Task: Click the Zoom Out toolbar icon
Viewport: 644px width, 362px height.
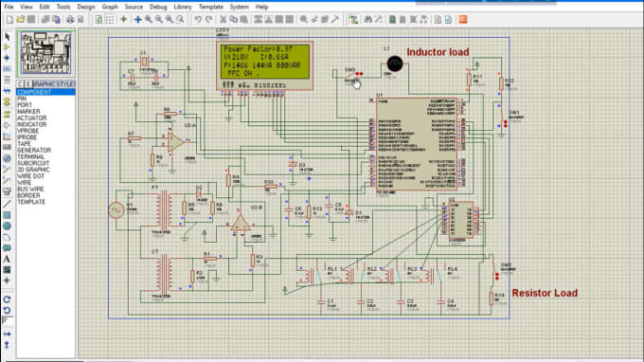Action: [159, 19]
